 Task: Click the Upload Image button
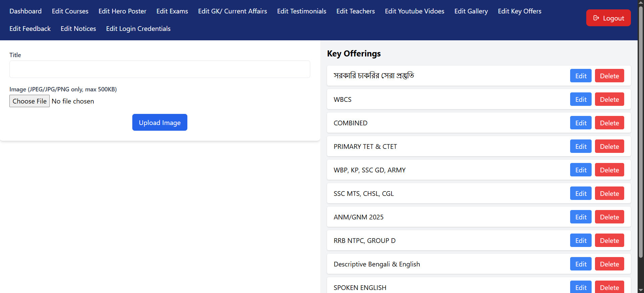tap(160, 122)
